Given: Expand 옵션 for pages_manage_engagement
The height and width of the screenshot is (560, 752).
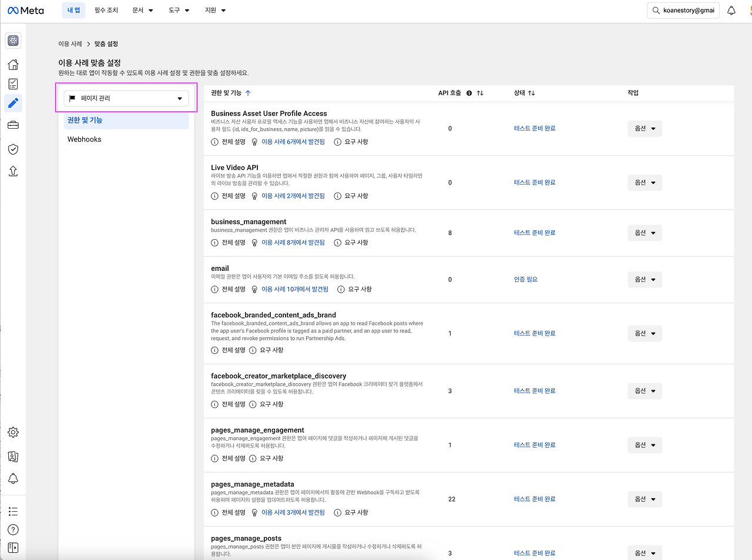Looking at the screenshot, I should (x=644, y=445).
